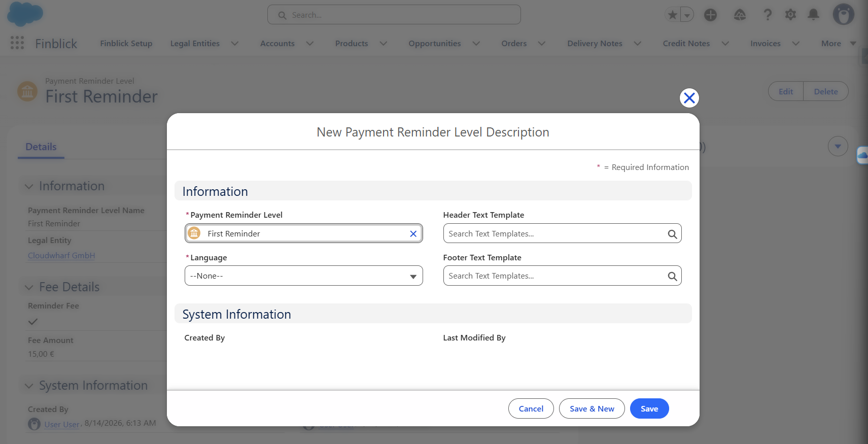The image size is (868, 444).
Task: Collapse the System Information page section
Action: pos(29,386)
